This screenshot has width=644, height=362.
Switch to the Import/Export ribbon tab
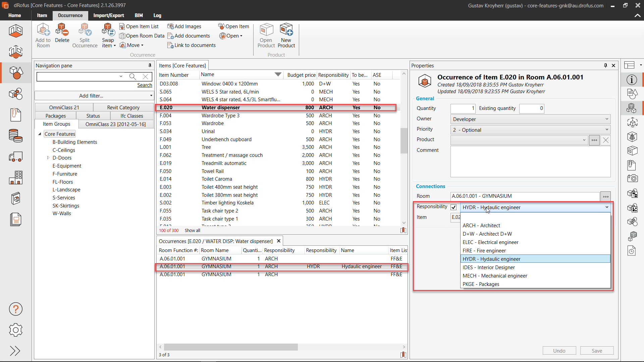108,15
